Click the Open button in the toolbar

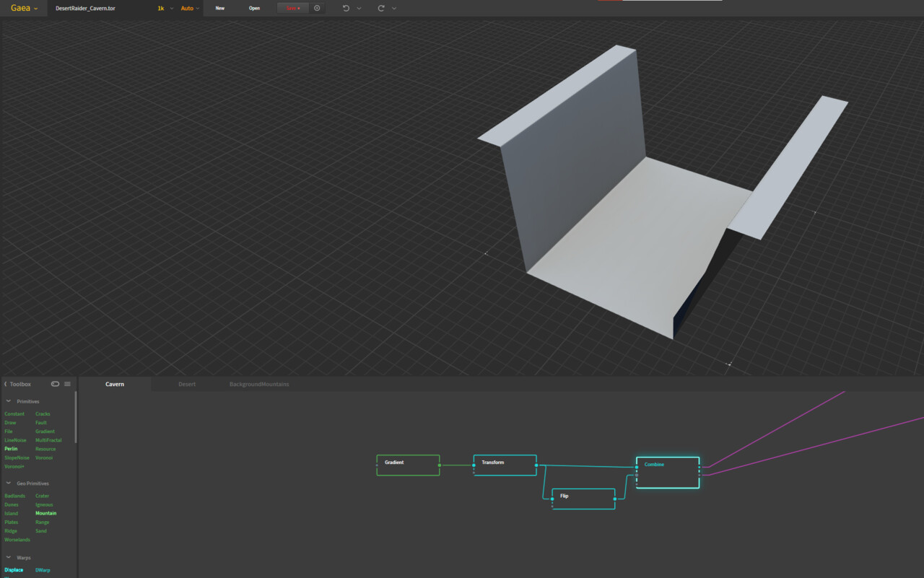pyautogui.click(x=254, y=8)
